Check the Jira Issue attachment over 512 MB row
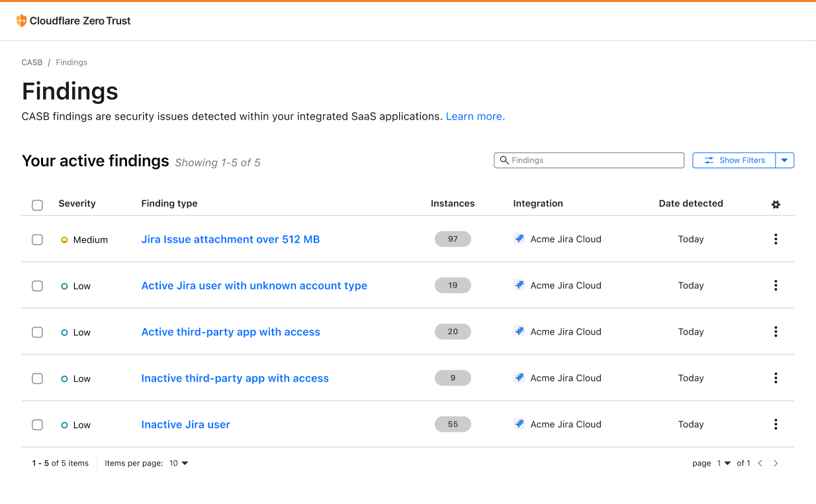The image size is (816, 504). pos(37,239)
